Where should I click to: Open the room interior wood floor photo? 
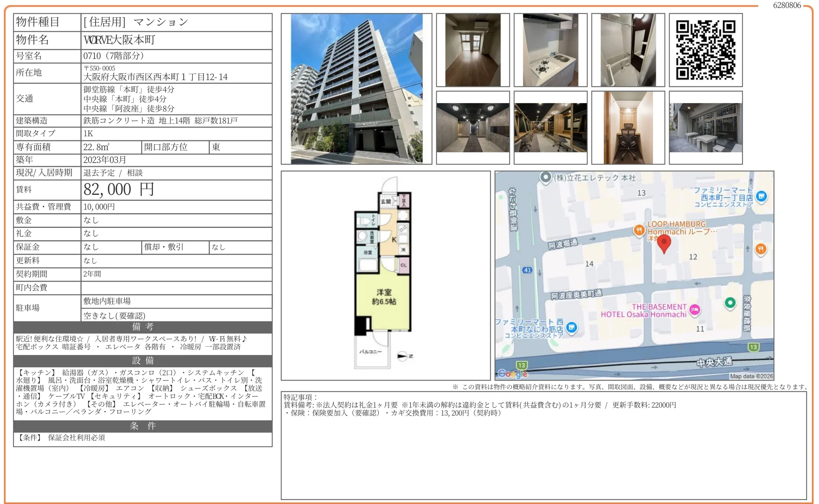pyautogui.click(x=473, y=50)
